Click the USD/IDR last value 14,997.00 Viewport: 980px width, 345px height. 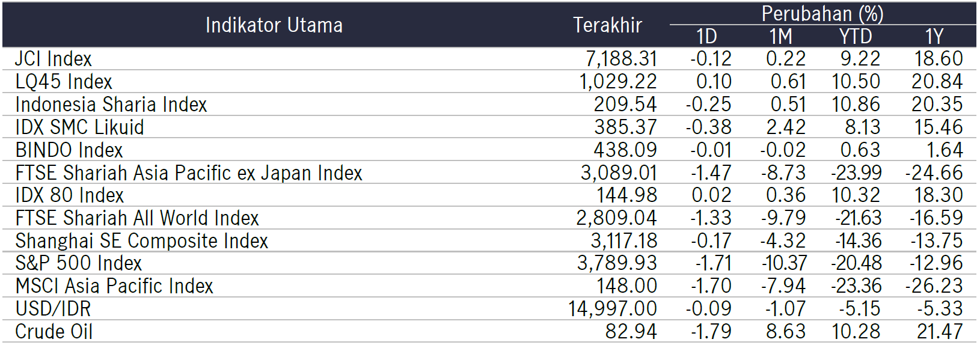613,309
